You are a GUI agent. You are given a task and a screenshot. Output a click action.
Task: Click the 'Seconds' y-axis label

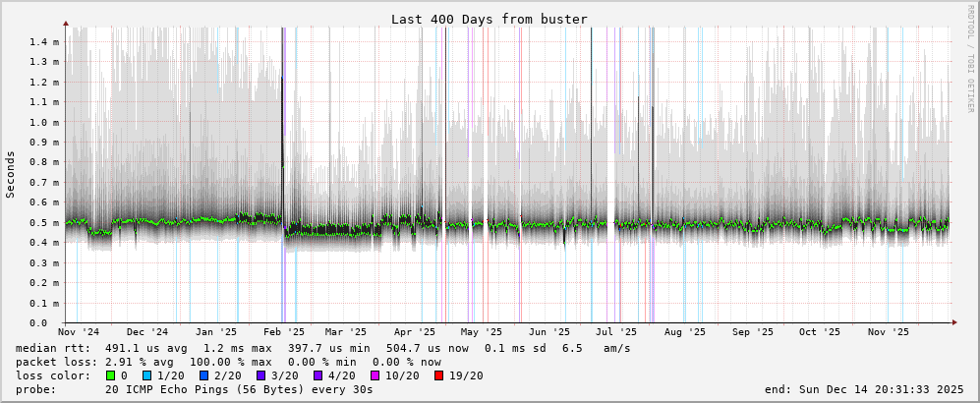coord(11,174)
